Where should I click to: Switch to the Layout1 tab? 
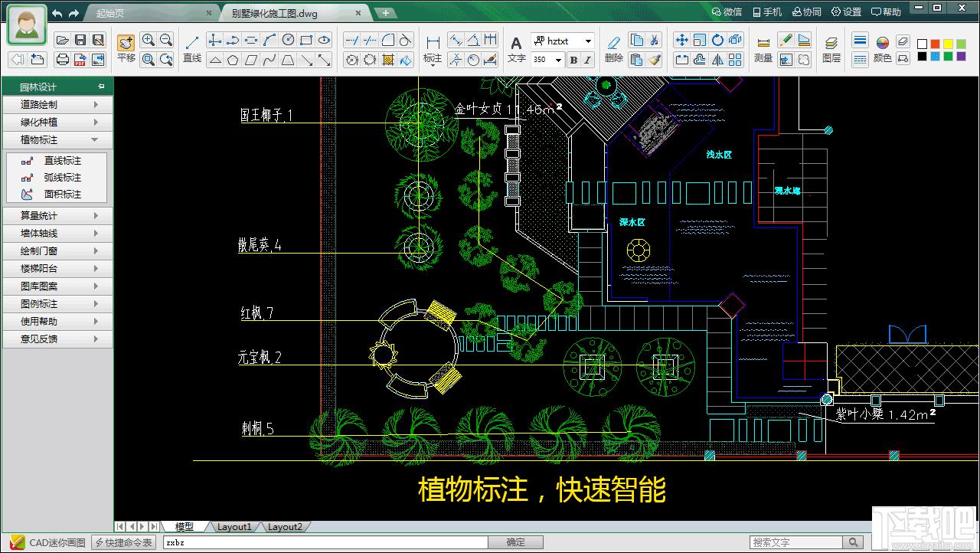(x=234, y=527)
